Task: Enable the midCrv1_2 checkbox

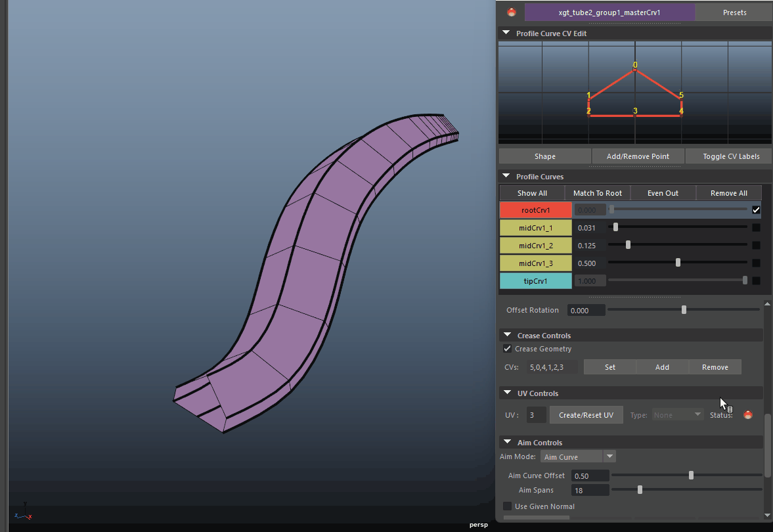Action: coord(756,246)
